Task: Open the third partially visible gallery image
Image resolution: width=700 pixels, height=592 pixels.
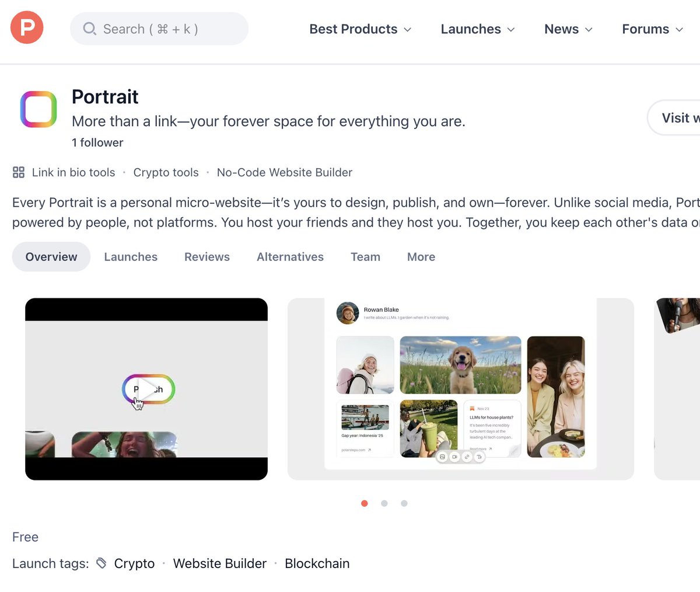Action: click(x=677, y=389)
